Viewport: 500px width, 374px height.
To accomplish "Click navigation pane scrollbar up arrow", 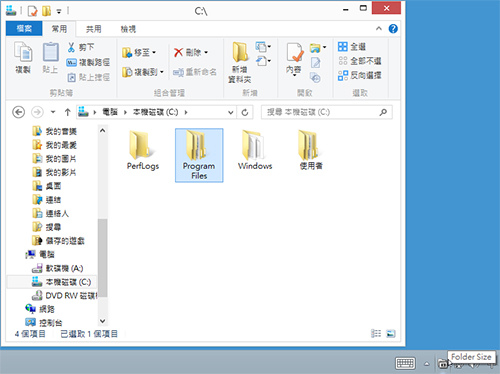I will (x=103, y=130).
